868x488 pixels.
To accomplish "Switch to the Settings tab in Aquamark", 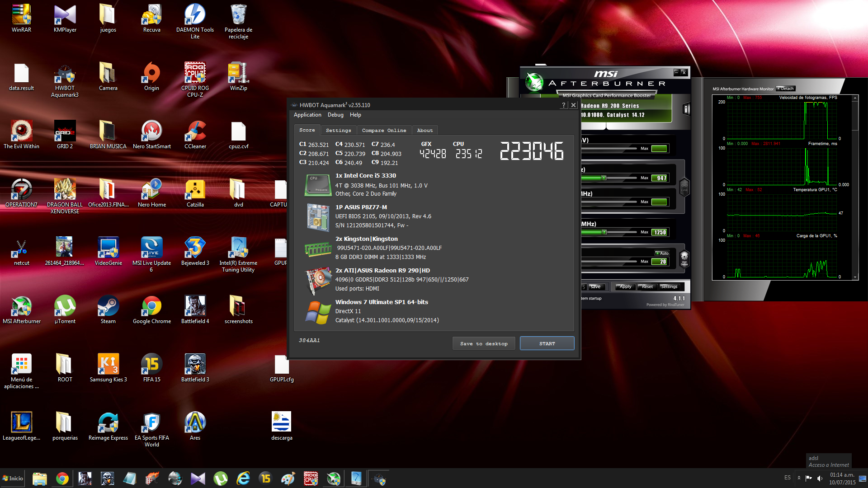I will point(338,130).
